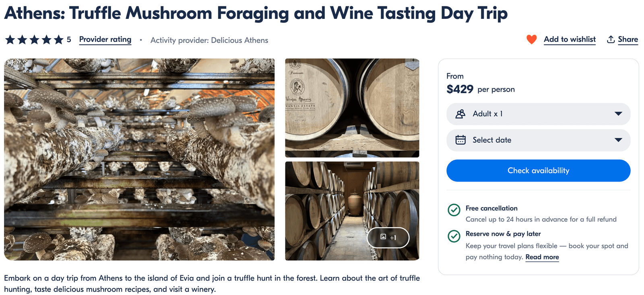
Task: Open the wine barrels close-up photo
Action: pos(352,108)
